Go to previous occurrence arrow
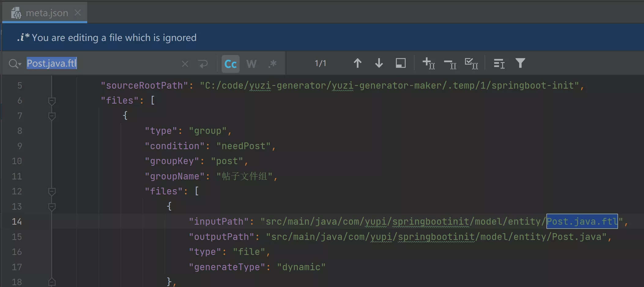 [x=357, y=63]
